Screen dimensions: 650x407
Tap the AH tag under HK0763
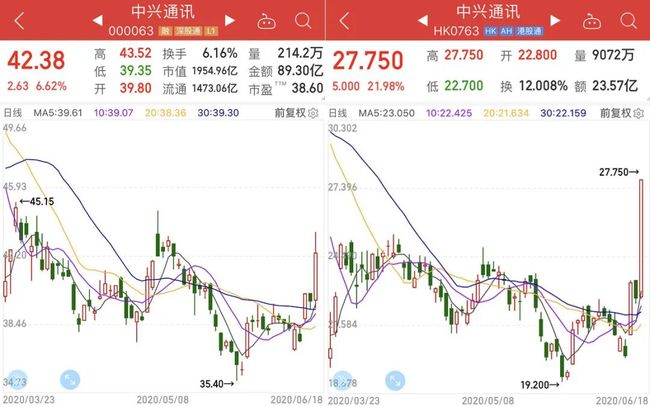pos(506,31)
